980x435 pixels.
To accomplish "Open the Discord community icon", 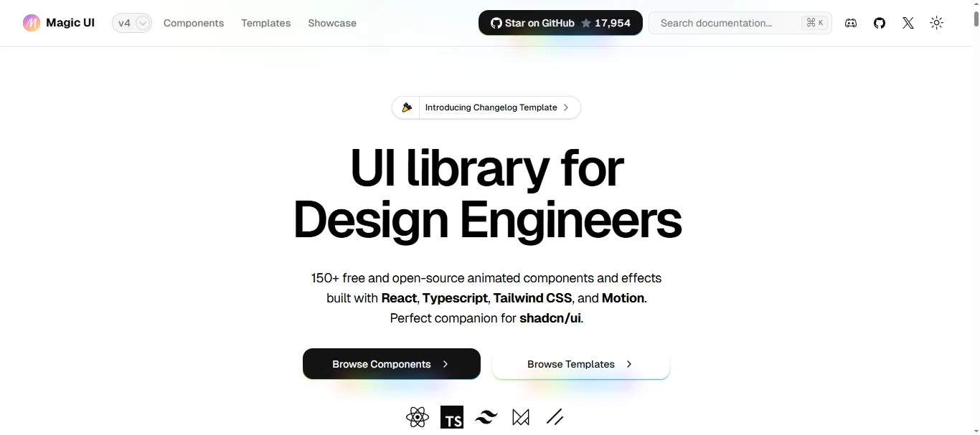I will click(x=851, y=22).
